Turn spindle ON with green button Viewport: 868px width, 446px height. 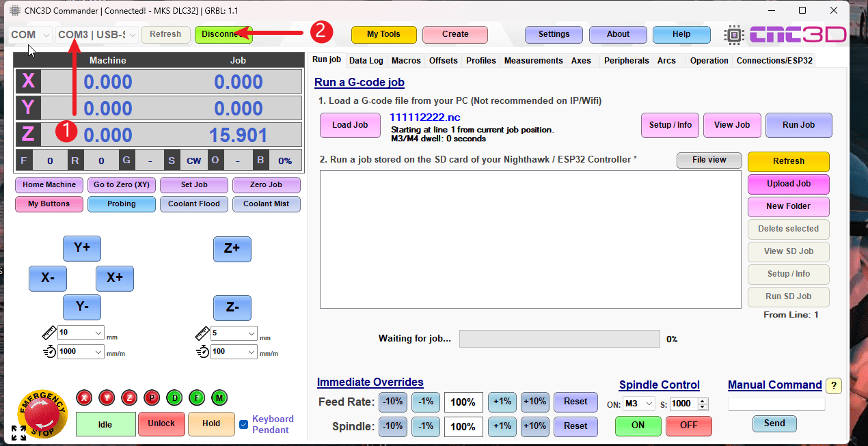[x=637, y=426]
